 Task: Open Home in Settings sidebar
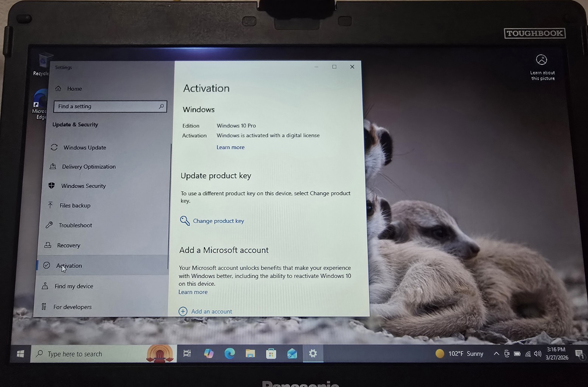tap(69, 88)
